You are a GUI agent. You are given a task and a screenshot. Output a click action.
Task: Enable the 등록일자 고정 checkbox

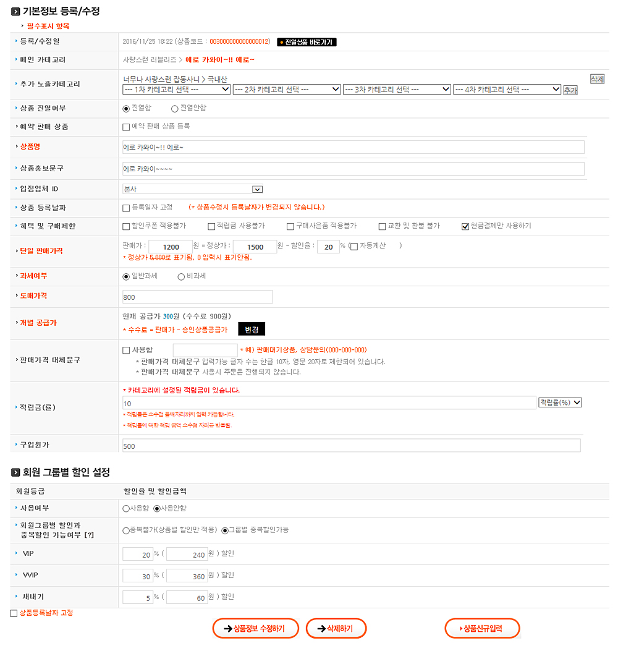point(127,208)
